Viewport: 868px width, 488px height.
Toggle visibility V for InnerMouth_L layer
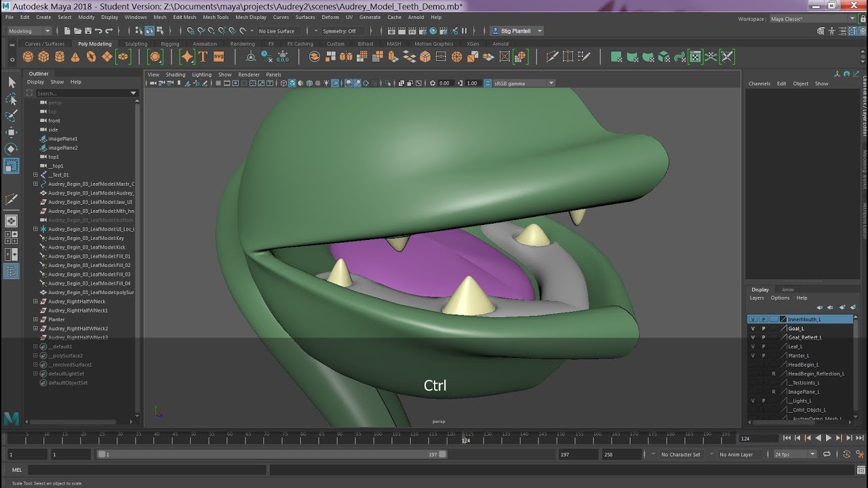click(x=753, y=319)
